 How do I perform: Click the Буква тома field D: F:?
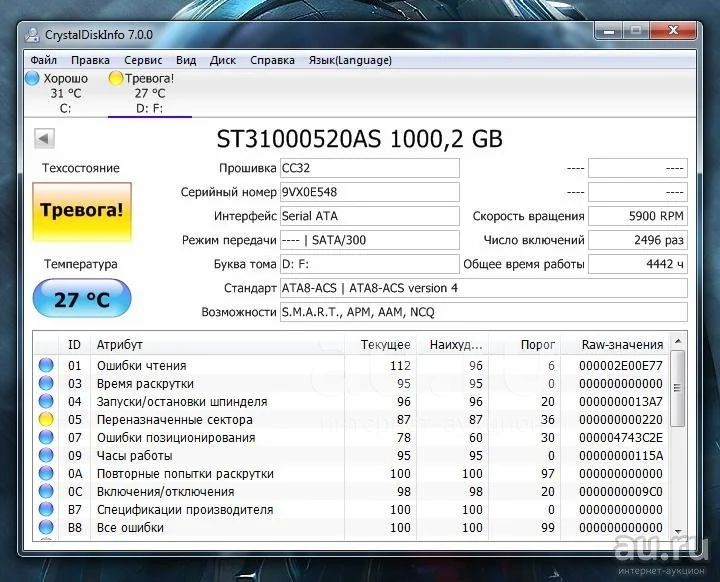pos(370,264)
